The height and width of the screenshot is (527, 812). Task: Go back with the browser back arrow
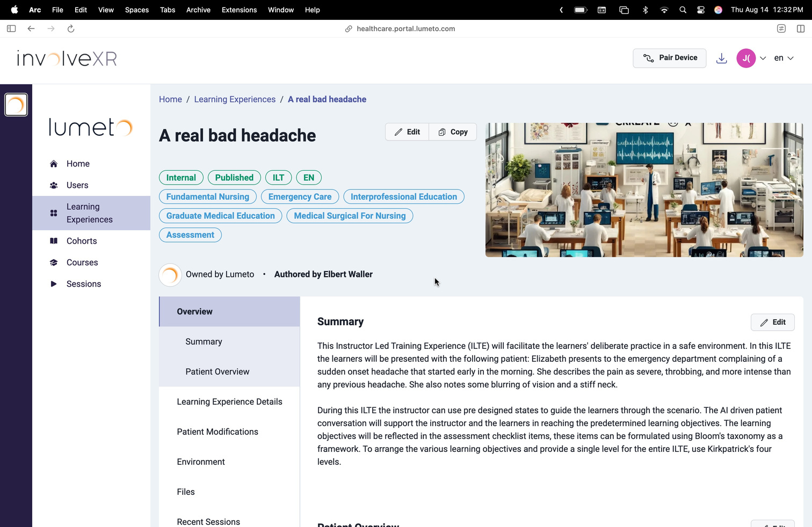point(31,28)
